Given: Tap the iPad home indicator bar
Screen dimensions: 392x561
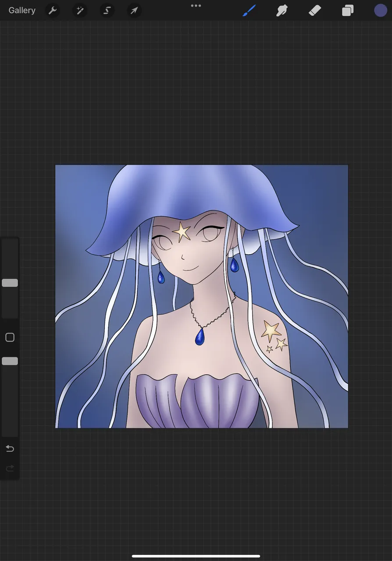Looking at the screenshot, I should (196, 556).
